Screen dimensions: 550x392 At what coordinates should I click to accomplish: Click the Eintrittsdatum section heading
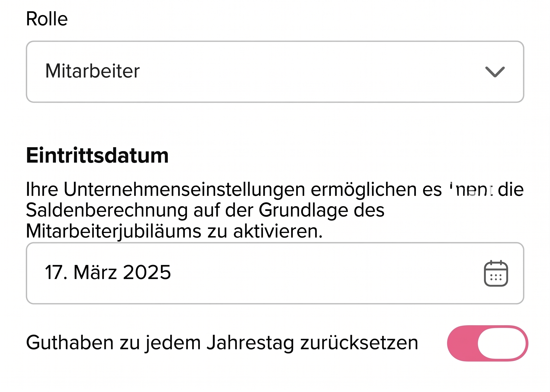coord(97,156)
